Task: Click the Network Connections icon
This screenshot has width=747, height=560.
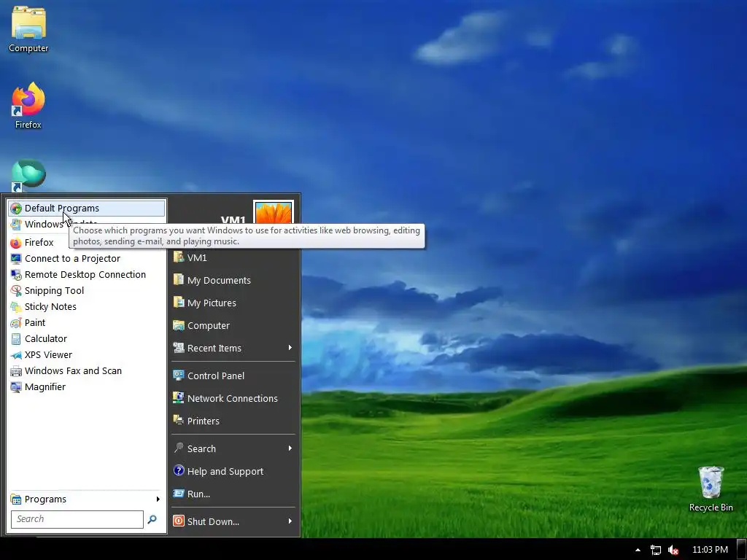Action: [179, 397]
